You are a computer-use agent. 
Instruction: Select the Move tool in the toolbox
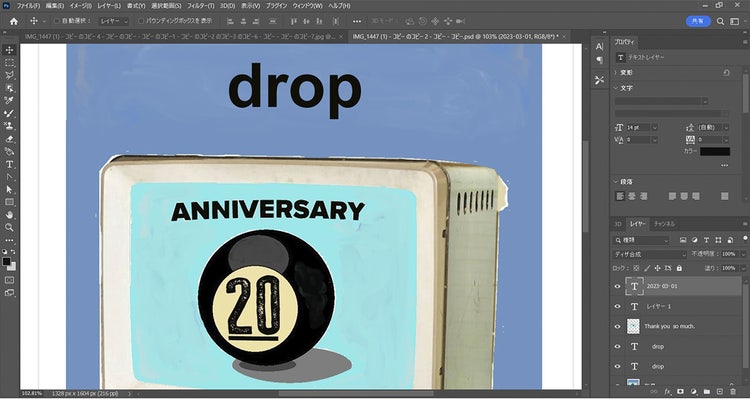(x=9, y=50)
